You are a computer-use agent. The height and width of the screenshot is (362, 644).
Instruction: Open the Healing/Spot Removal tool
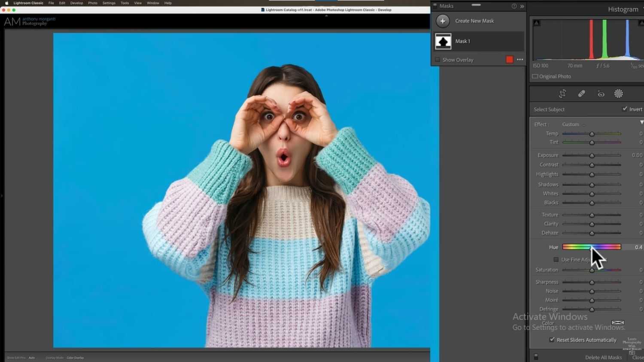pyautogui.click(x=582, y=94)
